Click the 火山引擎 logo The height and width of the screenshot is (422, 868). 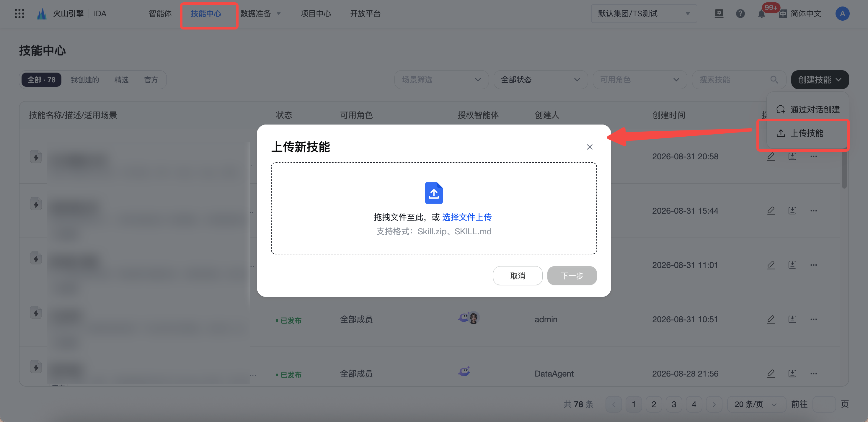pos(61,14)
